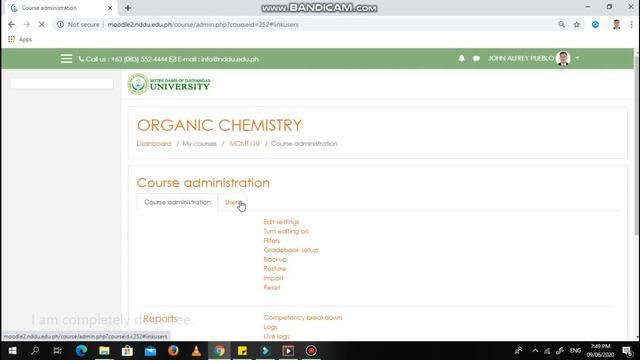Open the Windows Start menu

tap(12, 351)
